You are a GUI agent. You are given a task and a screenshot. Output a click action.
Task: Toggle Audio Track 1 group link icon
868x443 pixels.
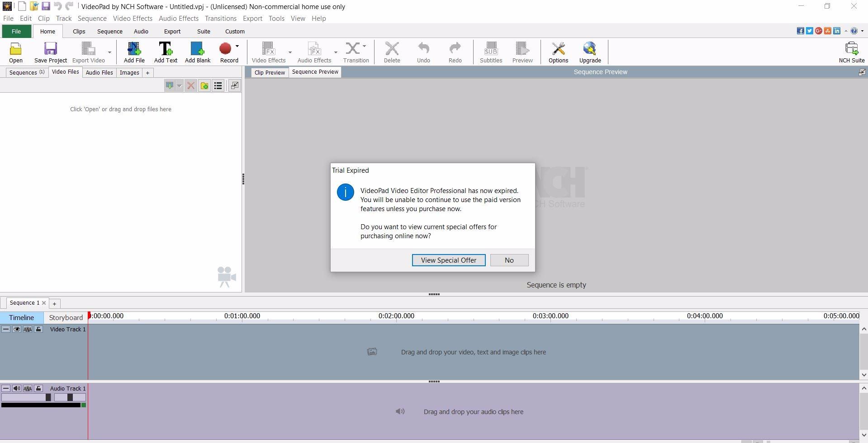[x=28, y=388]
